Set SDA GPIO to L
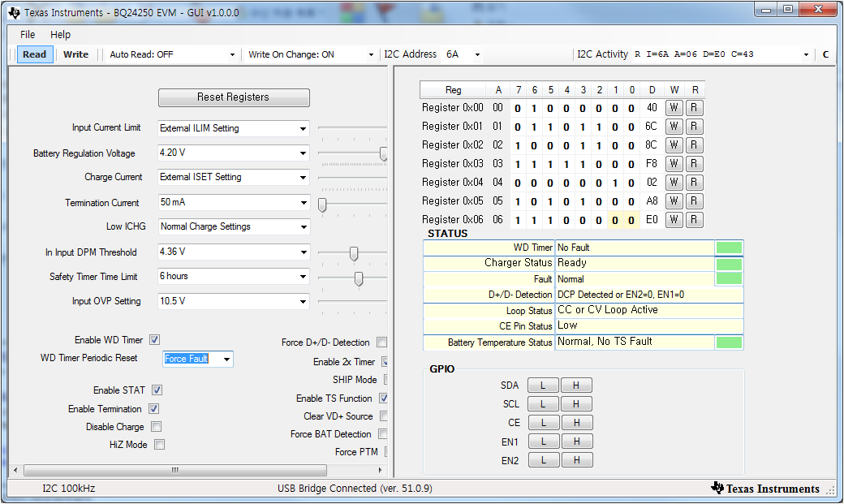Screen dimensions: 844x504 click(543, 386)
